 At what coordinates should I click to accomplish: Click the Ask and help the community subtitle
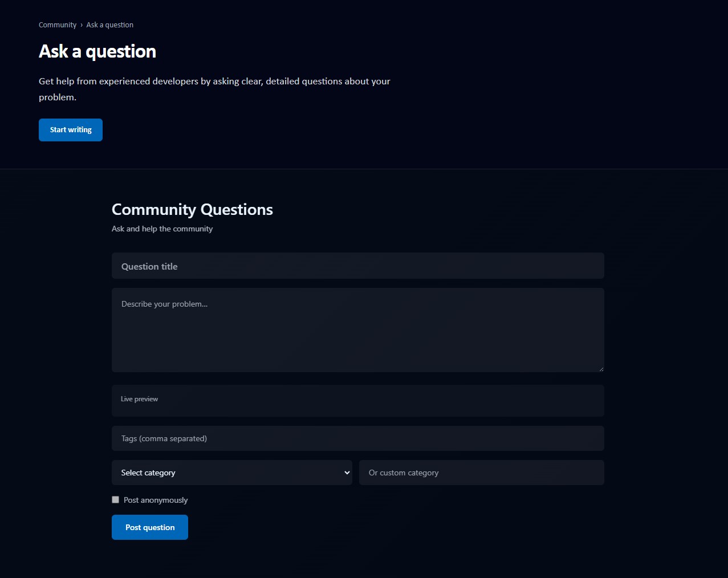(162, 229)
